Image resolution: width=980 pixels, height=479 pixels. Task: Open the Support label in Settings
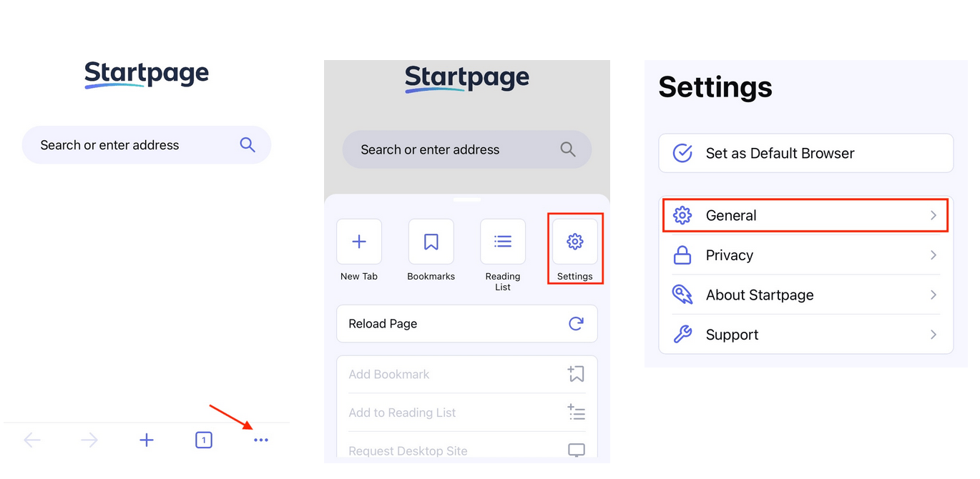pyautogui.click(x=732, y=335)
